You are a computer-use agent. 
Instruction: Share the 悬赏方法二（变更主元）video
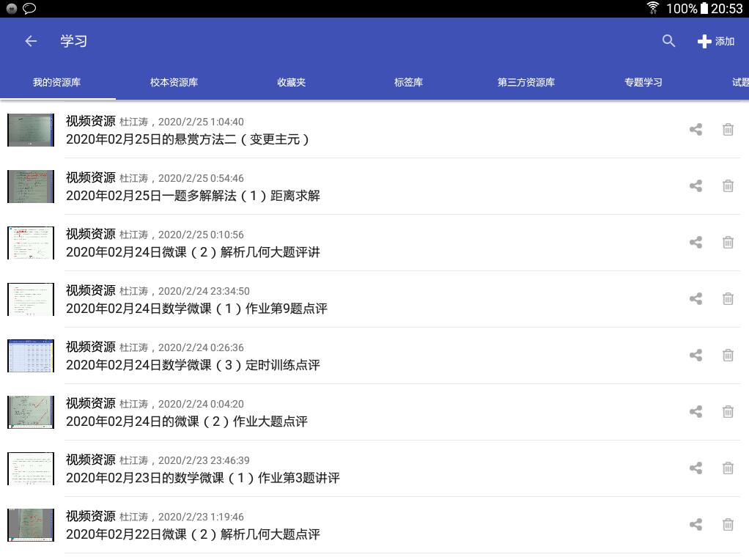point(695,130)
